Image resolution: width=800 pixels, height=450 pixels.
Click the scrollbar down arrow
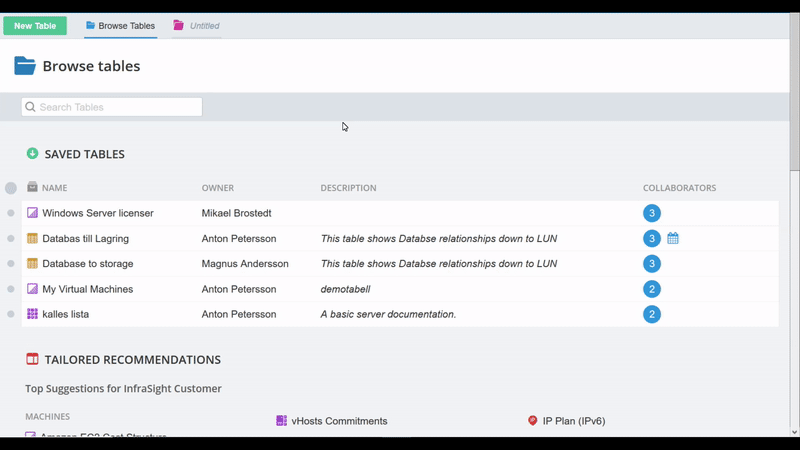[794, 432]
